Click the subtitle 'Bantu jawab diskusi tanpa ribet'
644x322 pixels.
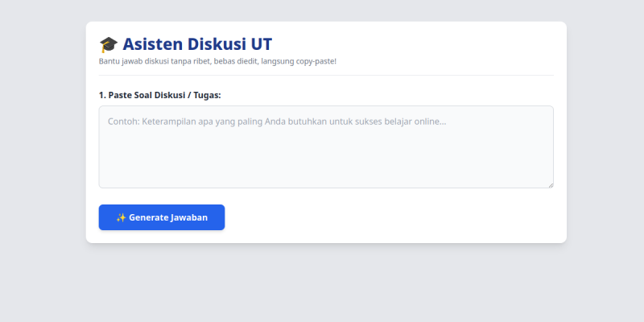coord(217,62)
